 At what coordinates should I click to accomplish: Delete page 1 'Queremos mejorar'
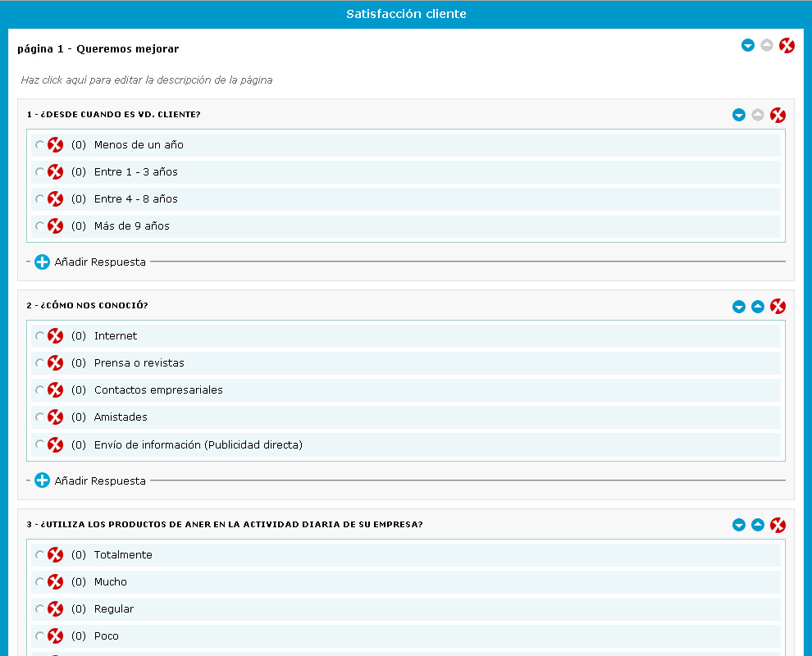point(787,46)
